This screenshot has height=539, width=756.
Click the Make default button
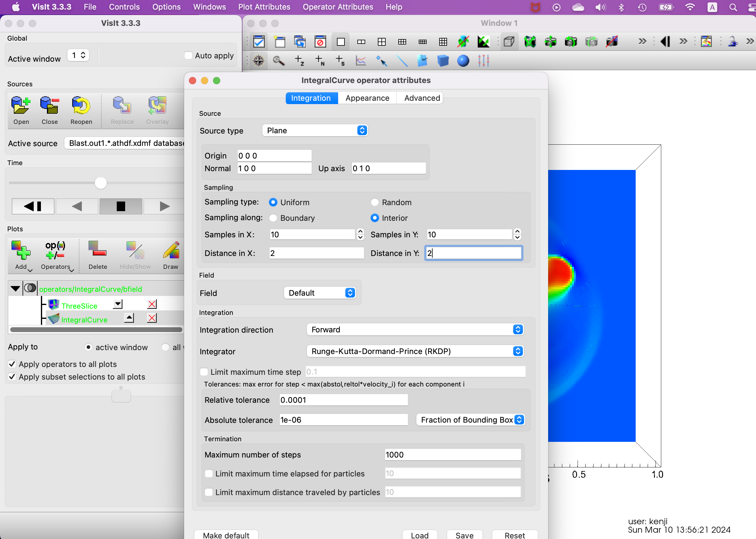coord(226,535)
